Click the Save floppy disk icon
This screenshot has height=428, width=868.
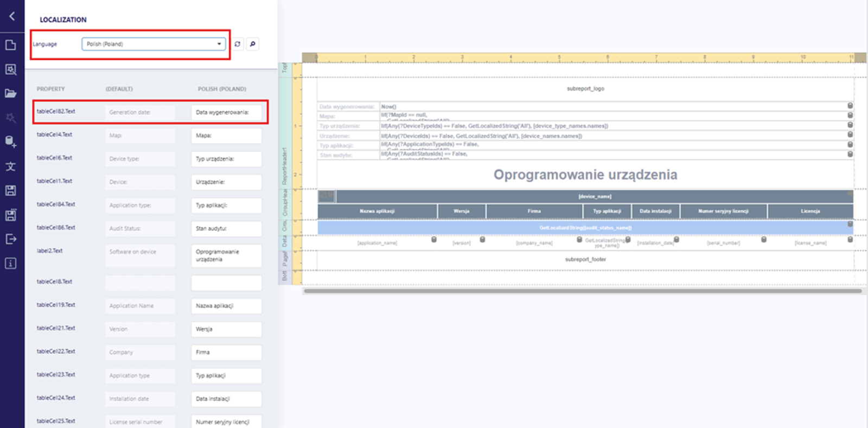tap(11, 190)
